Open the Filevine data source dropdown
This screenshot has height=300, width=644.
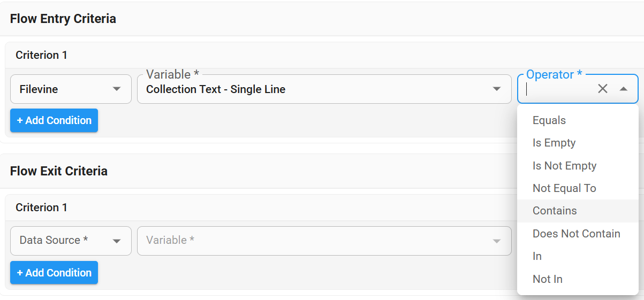coord(71,89)
